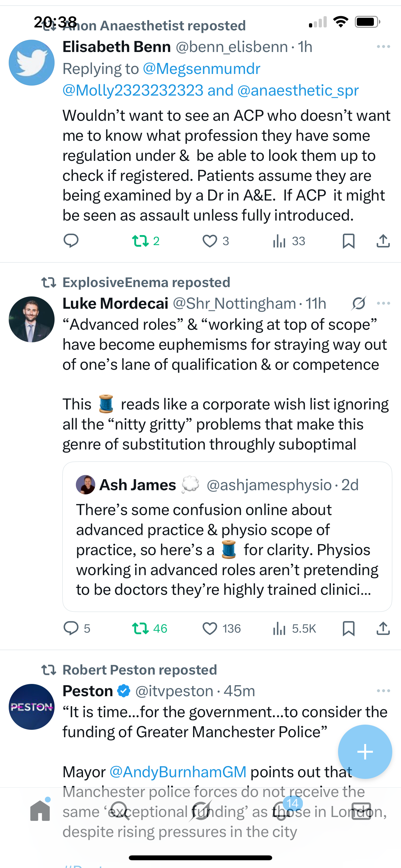Open more options on Peston's tweet
This screenshot has height=868, width=401.
[384, 691]
